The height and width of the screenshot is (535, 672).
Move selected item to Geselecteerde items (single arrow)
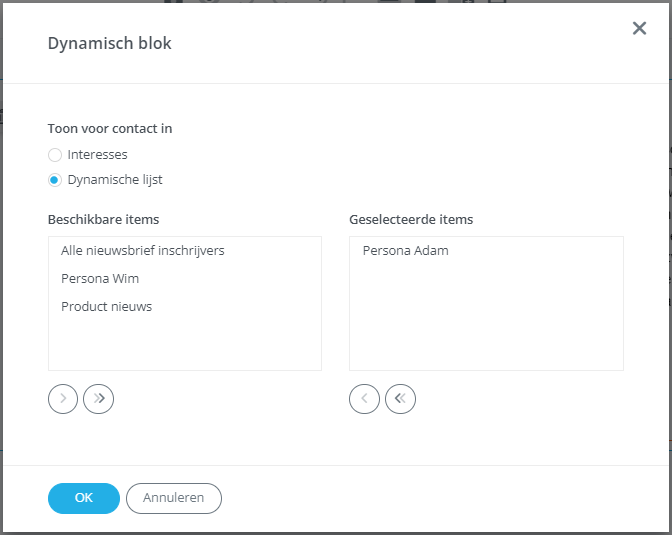point(63,399)
